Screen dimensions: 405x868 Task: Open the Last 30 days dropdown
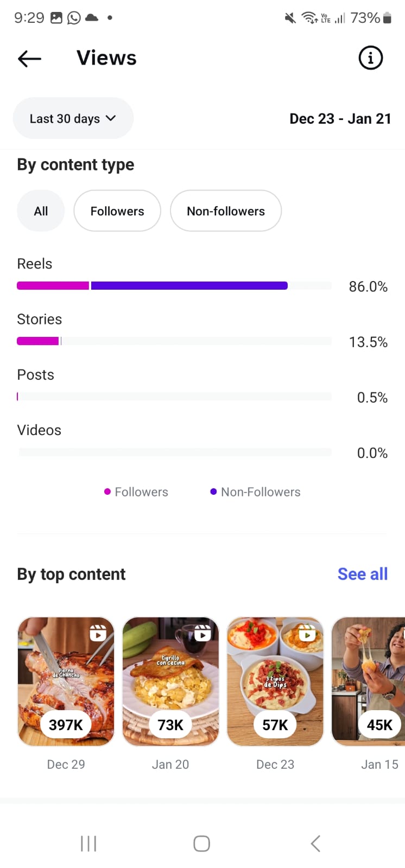click(x=73, y=118)
